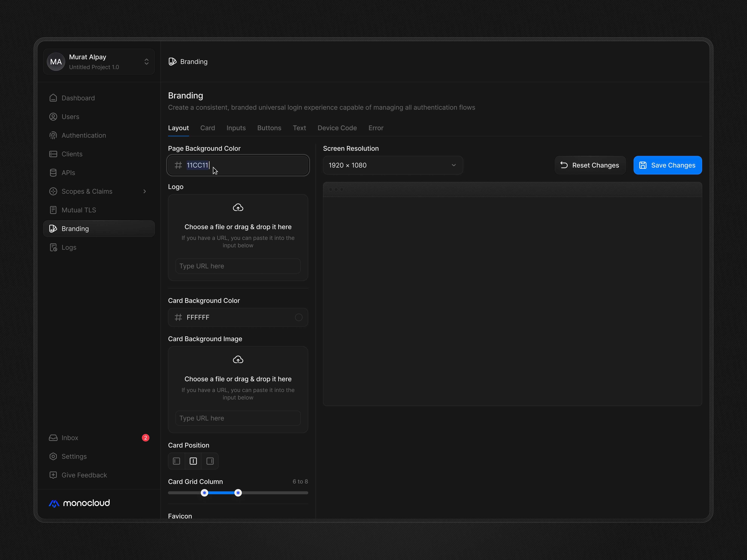The width and height of the screenshot is (747, 560).
Task: Click the "Untitled Project 1.0" label
Action: point(94,67)
